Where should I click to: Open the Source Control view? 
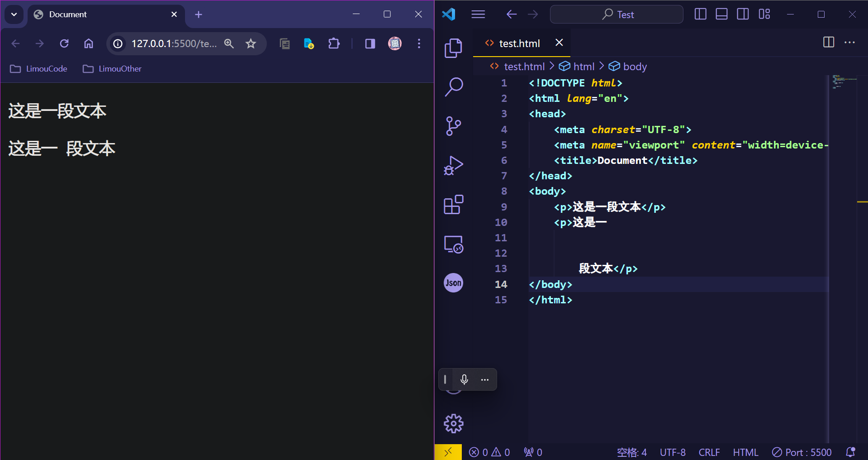(x=453, y=126)
